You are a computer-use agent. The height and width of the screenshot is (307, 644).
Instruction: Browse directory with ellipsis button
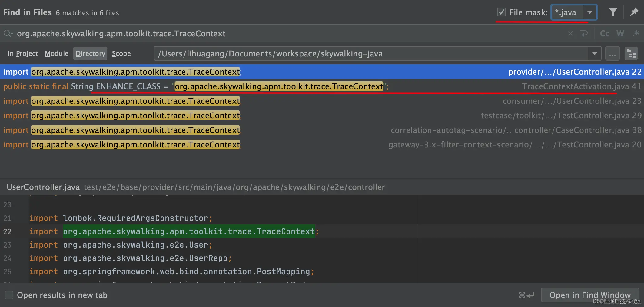click(x=612, y=54)
